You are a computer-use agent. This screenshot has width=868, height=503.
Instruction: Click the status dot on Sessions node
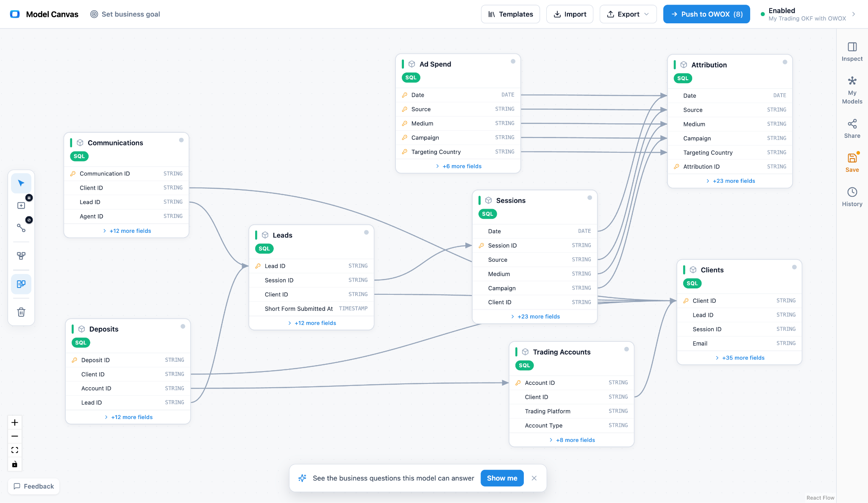(x=590, y=198)
